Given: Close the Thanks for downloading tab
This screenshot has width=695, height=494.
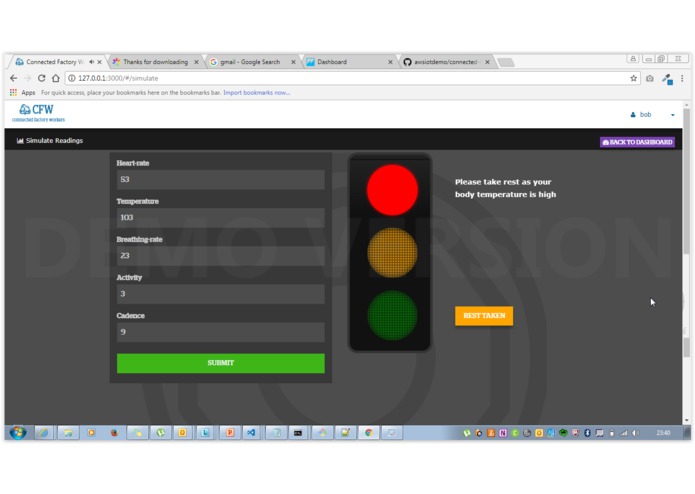Looking at the screenshot, I should [x=196, y=62].
